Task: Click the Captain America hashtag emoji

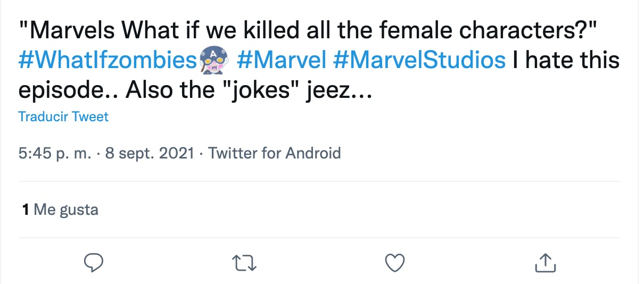Action: 213,60
